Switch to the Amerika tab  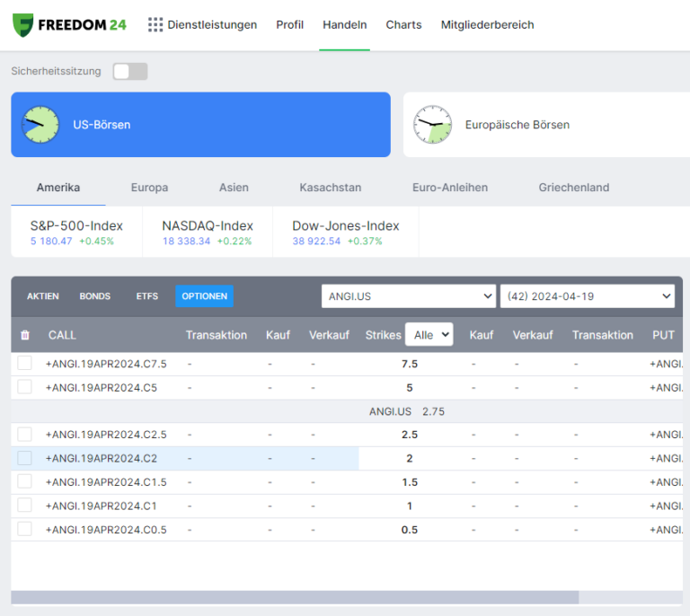point(58,188)
